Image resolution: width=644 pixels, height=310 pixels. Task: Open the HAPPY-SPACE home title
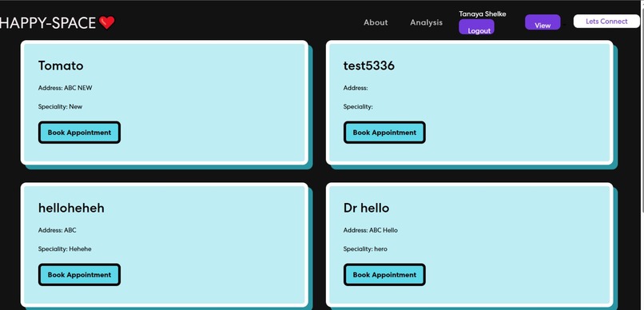(48, 23)
